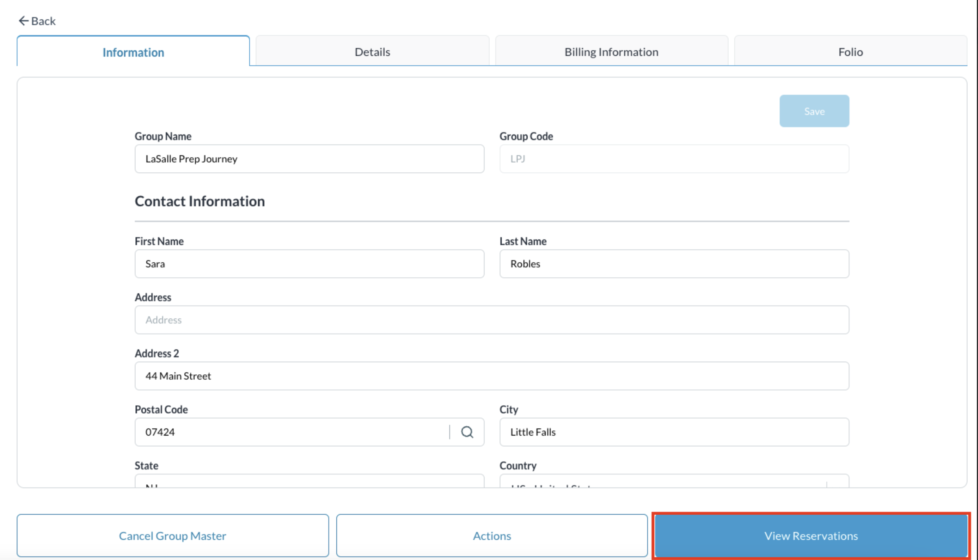978x560 pixels.
Task: Open the Folio tab
Action: (850, 52)
